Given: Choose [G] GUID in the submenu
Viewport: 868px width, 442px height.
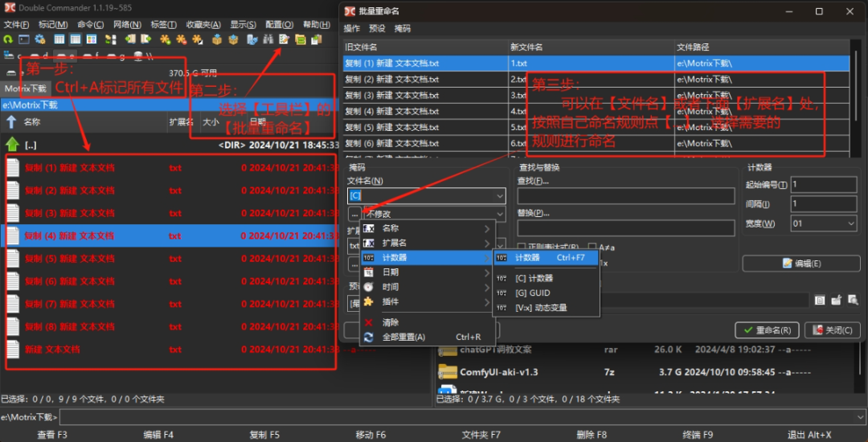Looking at the screenshot, I should click(x=546, y=293).
